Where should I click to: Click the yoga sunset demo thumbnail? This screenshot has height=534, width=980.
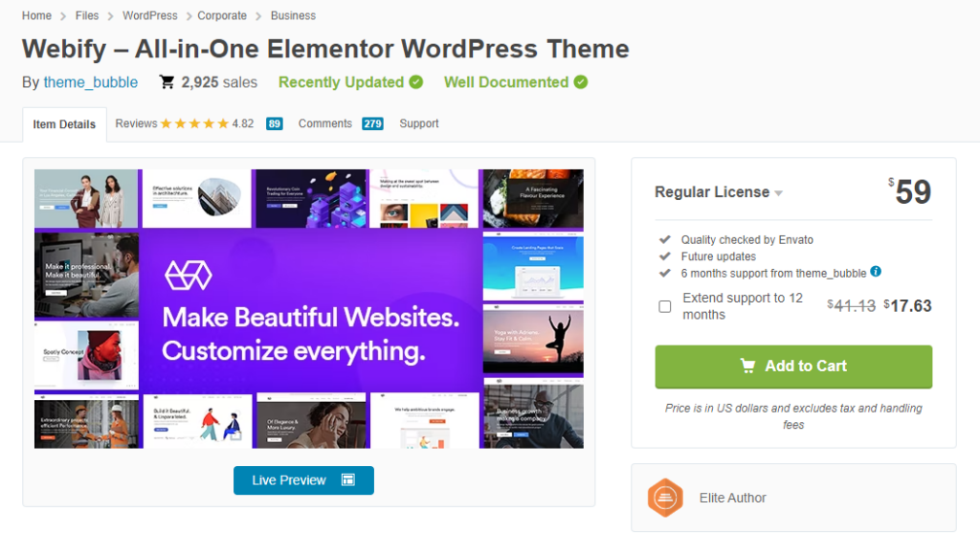(x=533, y=340)
